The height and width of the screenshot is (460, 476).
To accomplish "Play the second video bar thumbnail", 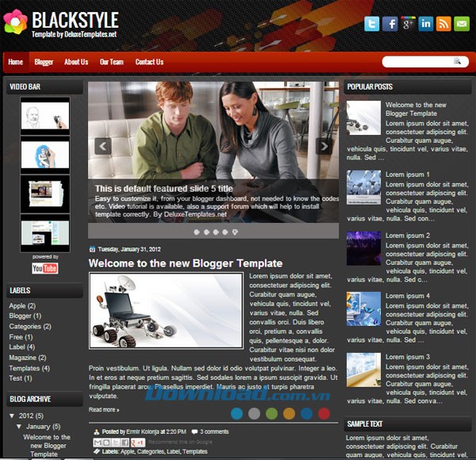I will click(45, 155).
